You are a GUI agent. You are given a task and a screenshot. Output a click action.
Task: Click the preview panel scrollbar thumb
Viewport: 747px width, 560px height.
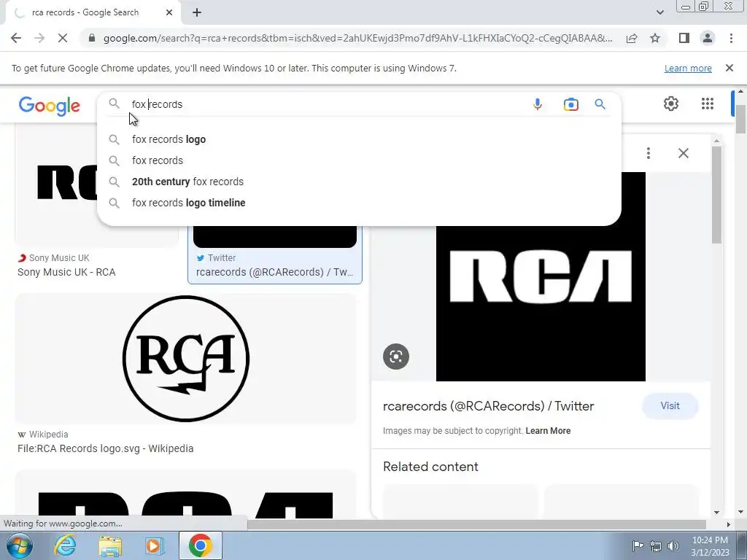pos(716,195)
